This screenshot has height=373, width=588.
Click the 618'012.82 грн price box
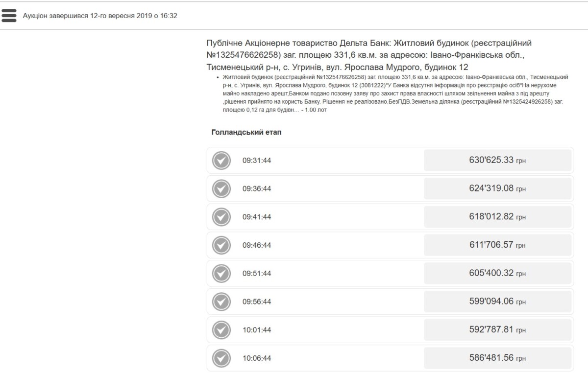tap(497, 217)
